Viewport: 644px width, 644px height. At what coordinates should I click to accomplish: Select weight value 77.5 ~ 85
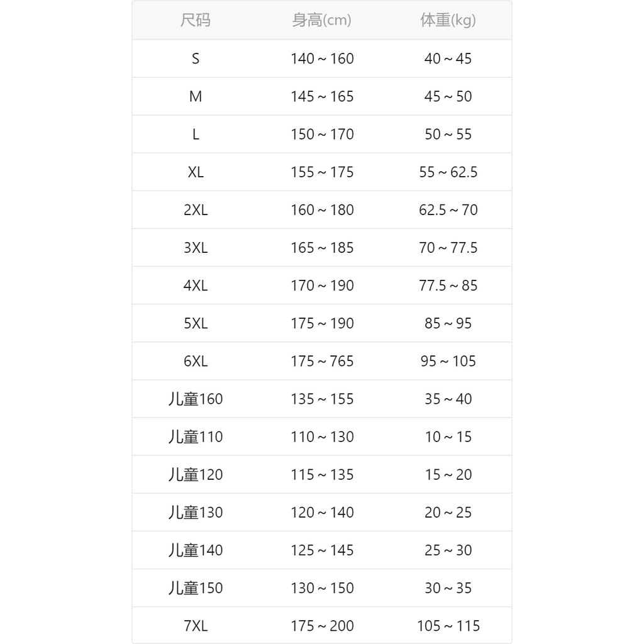(448, 286)
